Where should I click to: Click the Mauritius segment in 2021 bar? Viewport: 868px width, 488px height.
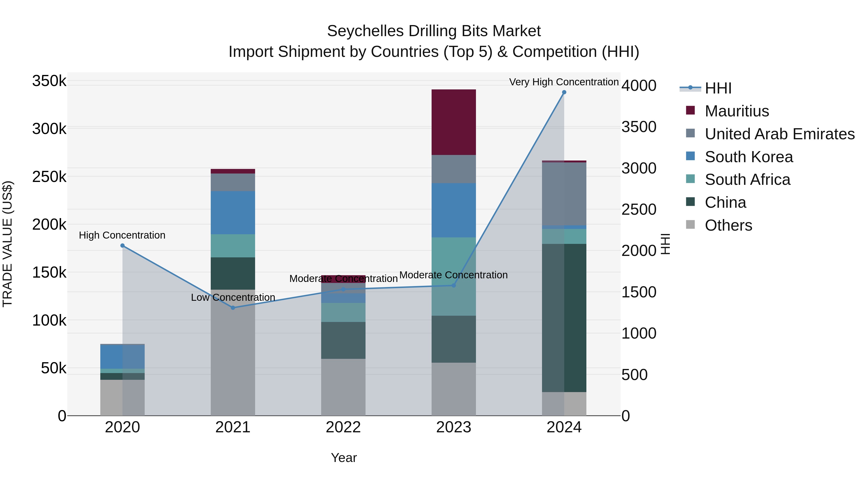(233, 171)
